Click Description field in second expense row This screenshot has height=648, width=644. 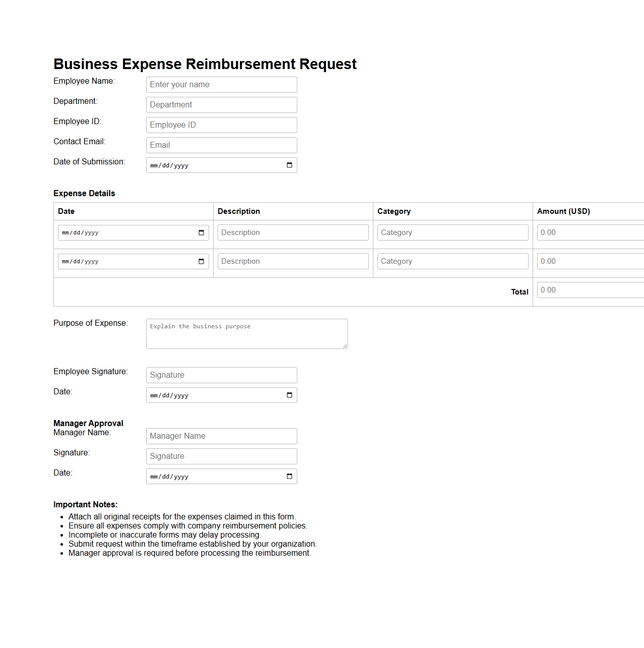[293, 261]
